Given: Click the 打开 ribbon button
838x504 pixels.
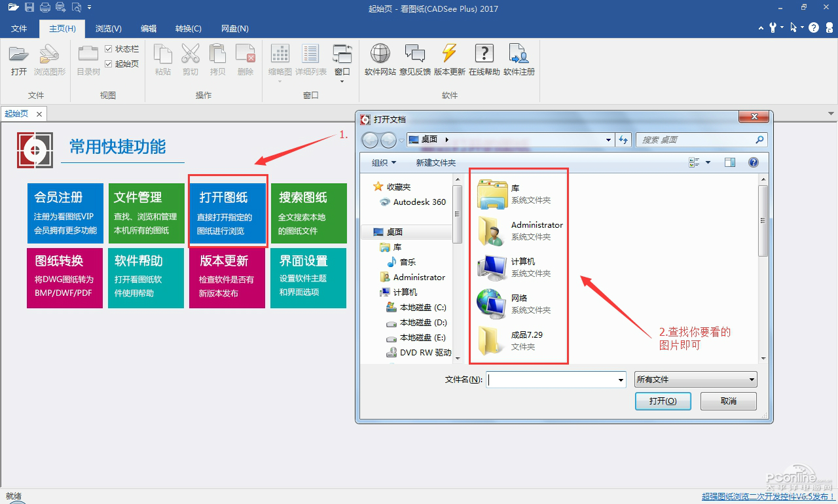Looking at the screenshot, I should tap(19, 60).
